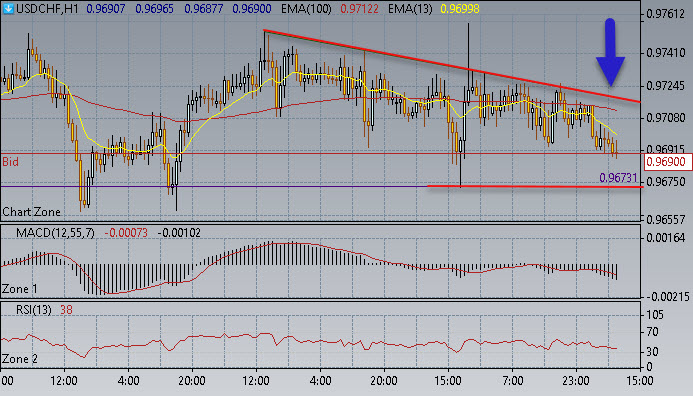Viewport: 693px width, 396px height.
Task: Click the price axis label 0.97612
Action: point(665,14)
